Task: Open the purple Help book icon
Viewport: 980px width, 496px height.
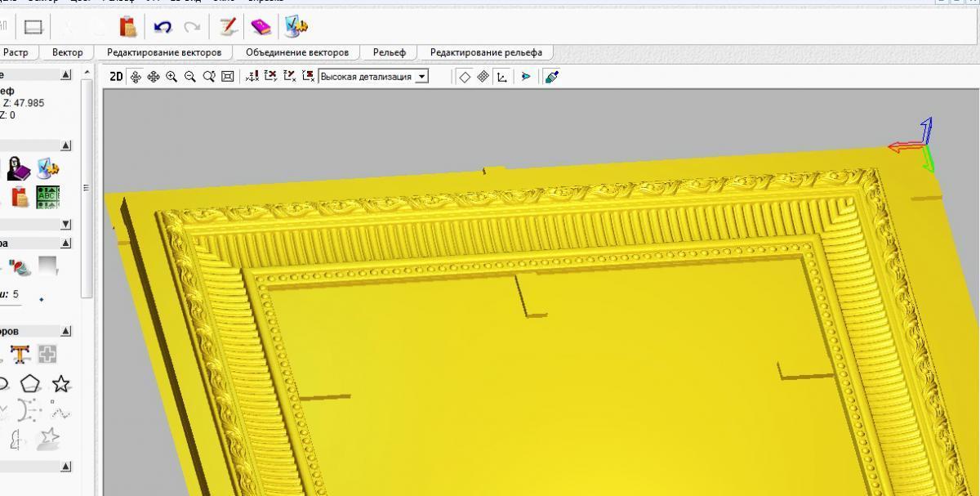Action: [x=261, y=27]
